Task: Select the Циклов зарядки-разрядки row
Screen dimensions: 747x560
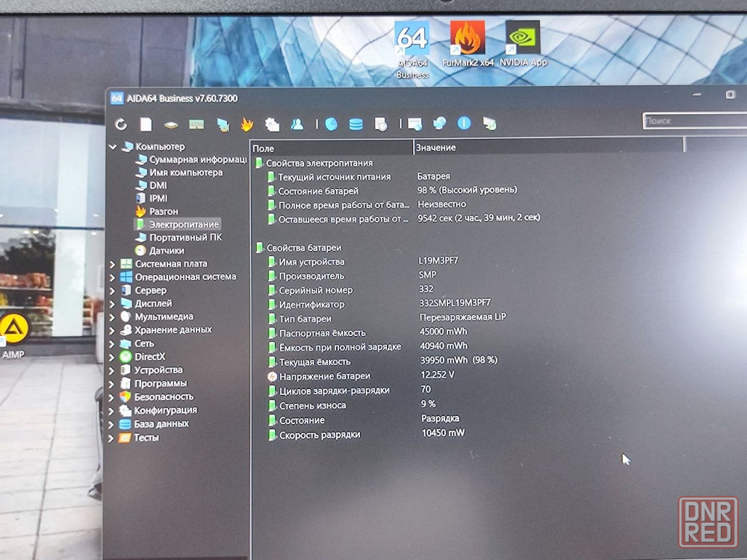Action: point(350,391)
